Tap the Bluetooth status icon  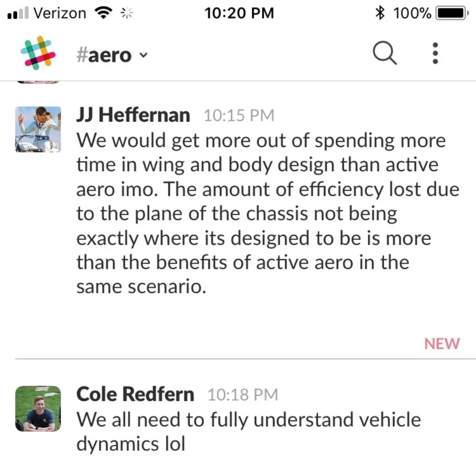pyautogui.click(x=379, y=13)
